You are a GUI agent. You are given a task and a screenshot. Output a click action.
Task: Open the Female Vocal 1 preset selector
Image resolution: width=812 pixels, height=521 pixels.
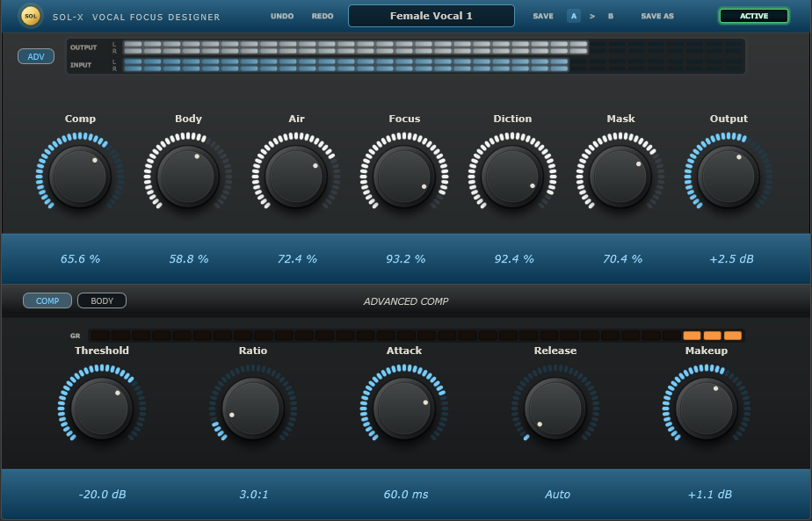[x=431, y=16]
